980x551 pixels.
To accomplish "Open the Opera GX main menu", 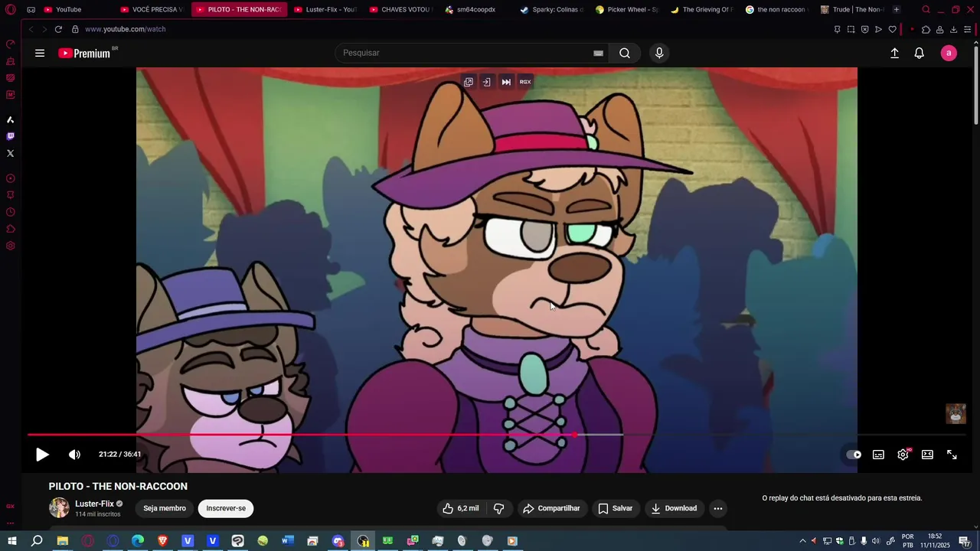I will click(x=10, y=9).
